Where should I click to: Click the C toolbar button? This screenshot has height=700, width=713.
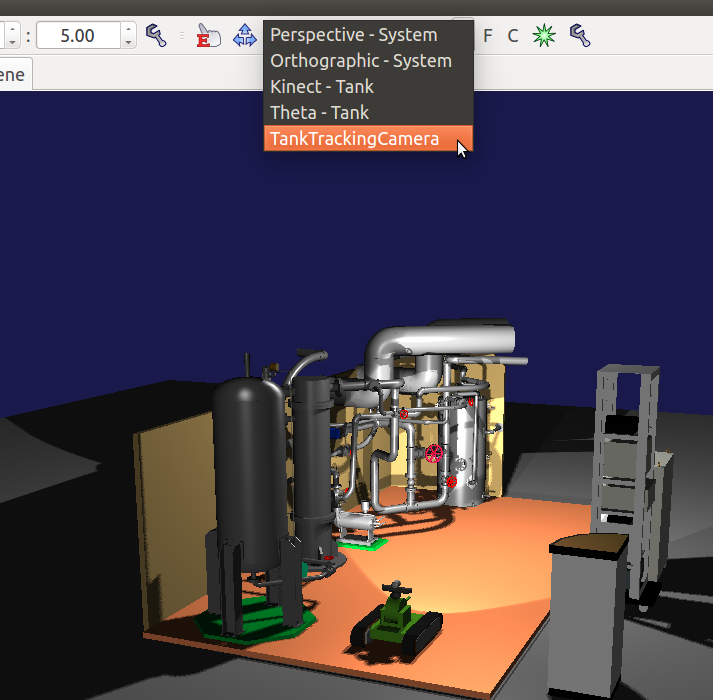513,35
